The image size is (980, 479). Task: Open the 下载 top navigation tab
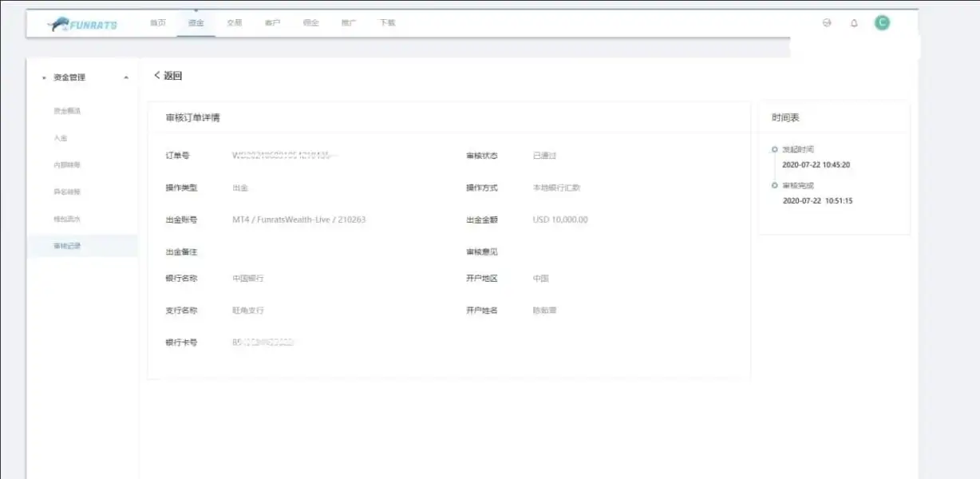point(387,23)
